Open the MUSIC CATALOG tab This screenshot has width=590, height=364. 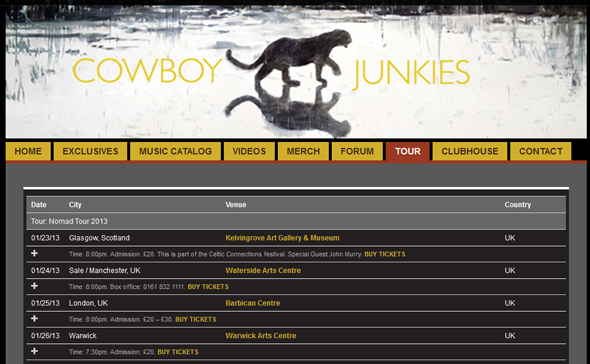(175, 151)
